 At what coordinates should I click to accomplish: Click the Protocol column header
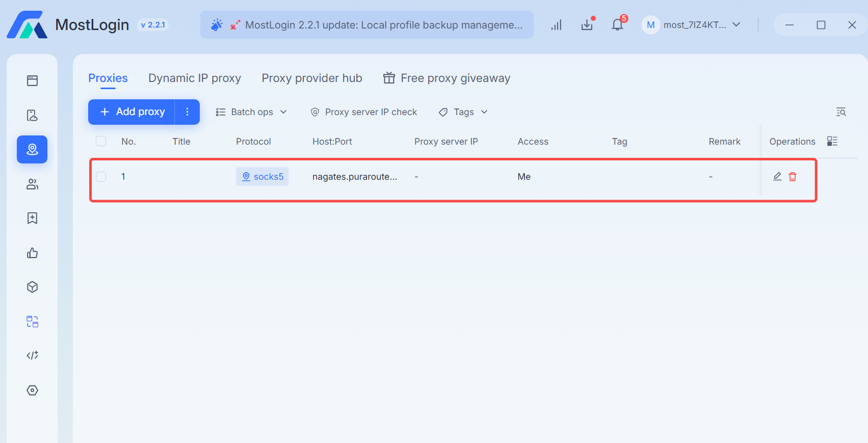253,142
